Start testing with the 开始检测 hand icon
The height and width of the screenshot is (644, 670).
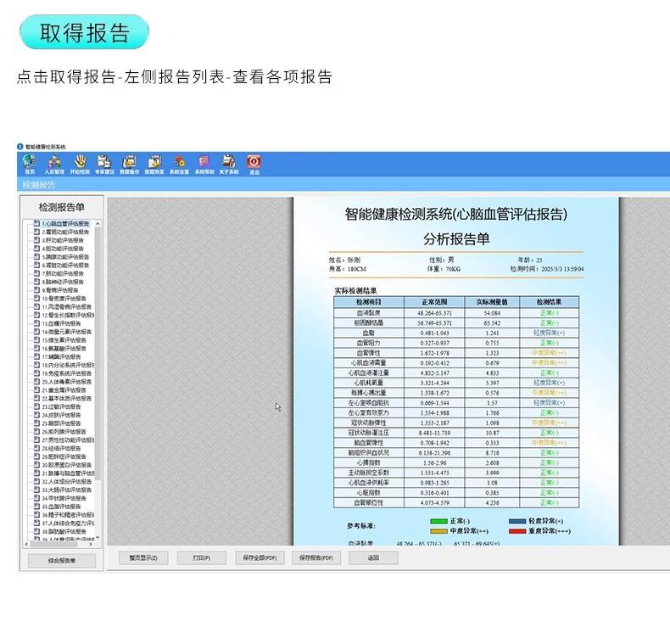tap(80, 165)
